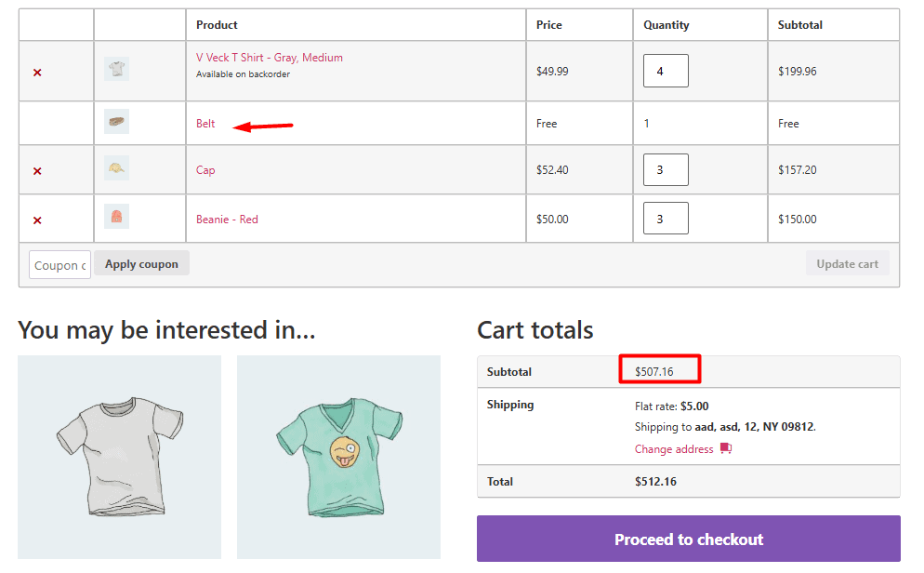924x573 pixels.
Task: Remove the Cap from cart
Action: pyautogui.click(x=36, y=170)
